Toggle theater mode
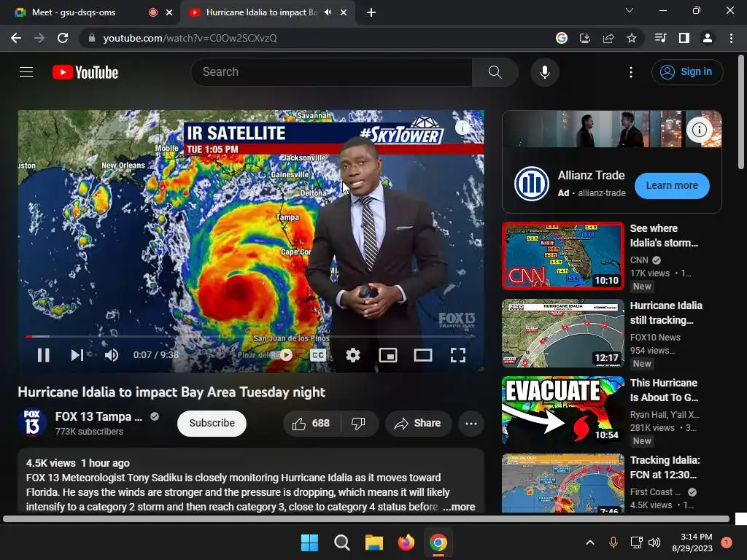The image size is (747, 560). coord(422,355)
